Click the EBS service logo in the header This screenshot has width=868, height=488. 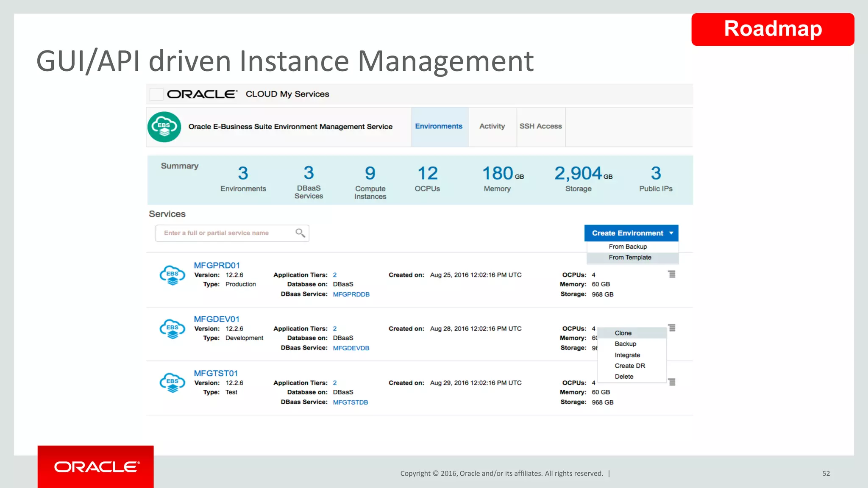tap(164, 127)
